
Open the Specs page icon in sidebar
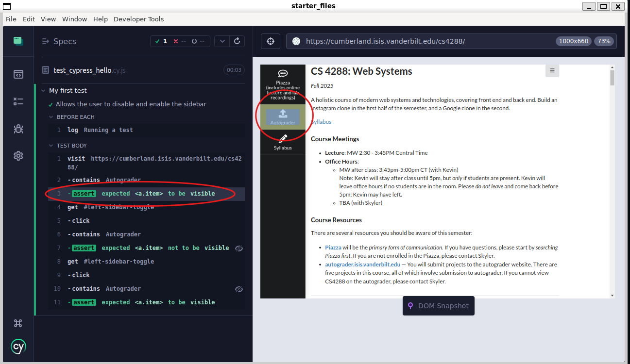pos(18,74)
